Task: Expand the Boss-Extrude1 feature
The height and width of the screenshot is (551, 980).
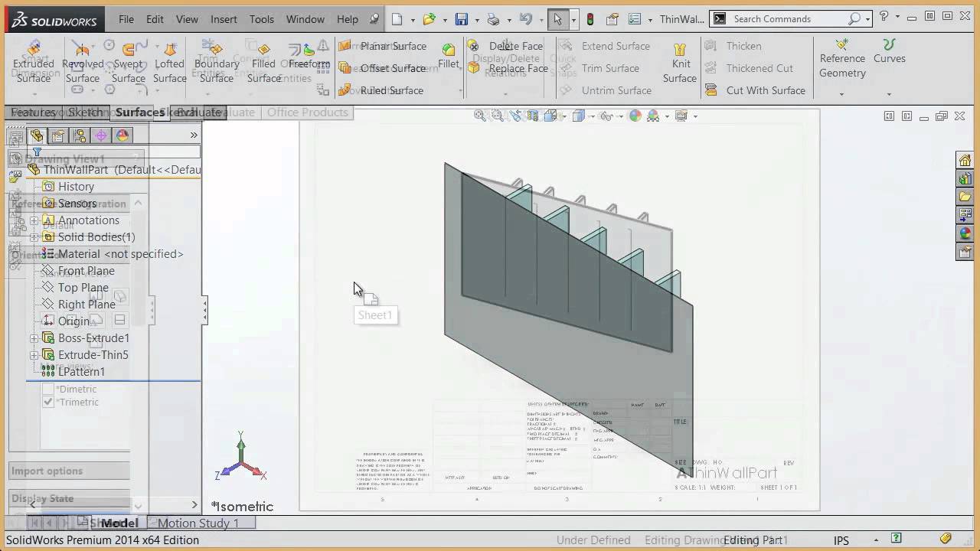Action: tap(34, 338)
